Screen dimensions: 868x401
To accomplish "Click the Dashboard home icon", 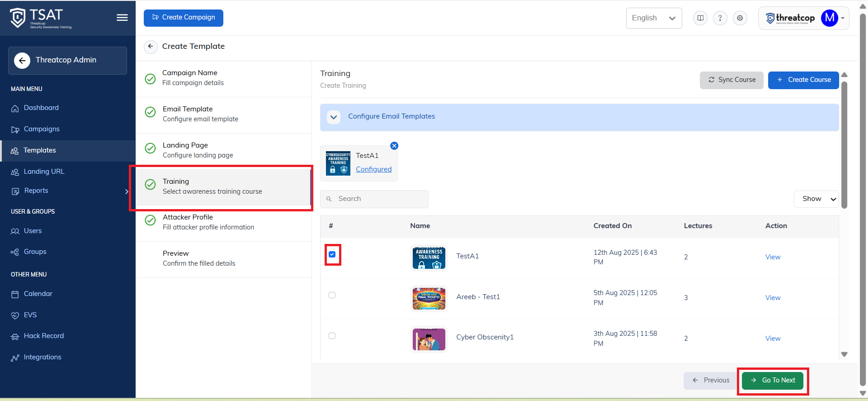I will [x=15, y=109].
